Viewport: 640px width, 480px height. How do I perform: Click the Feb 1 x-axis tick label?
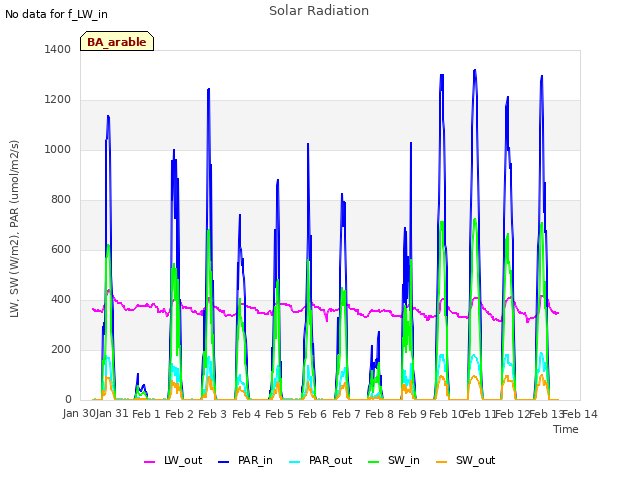point(147,414)
